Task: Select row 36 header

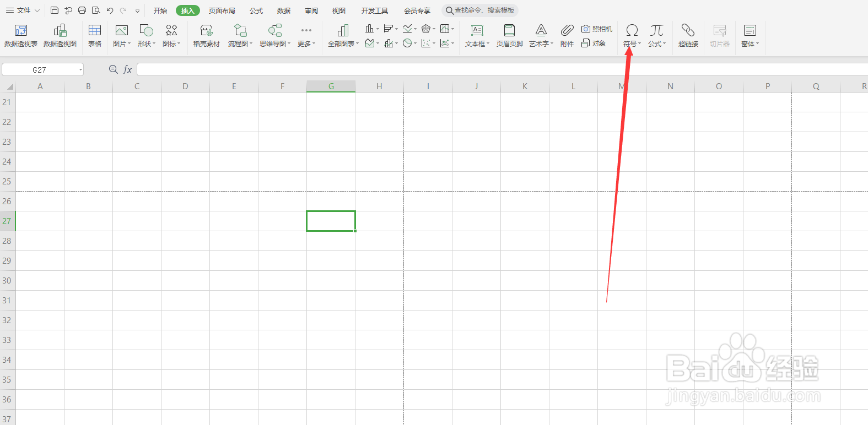Action: click(7, 400)
